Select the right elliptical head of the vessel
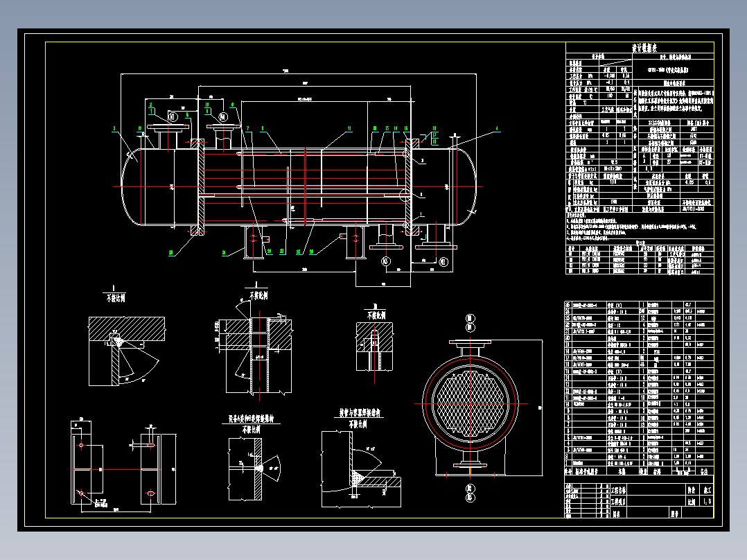Image resolution: width=747 pixels, height=560 pixels. 466,187
